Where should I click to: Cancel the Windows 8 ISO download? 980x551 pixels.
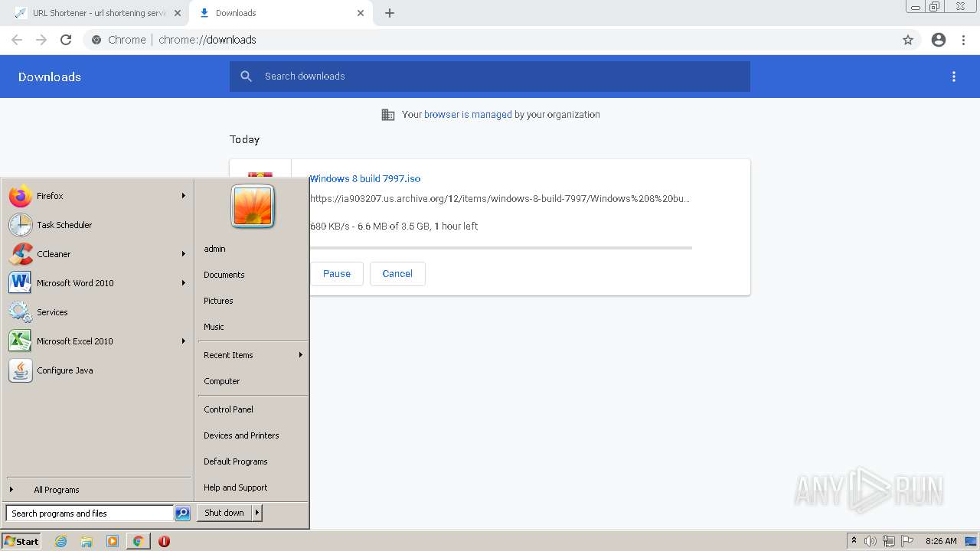[397, 274]
